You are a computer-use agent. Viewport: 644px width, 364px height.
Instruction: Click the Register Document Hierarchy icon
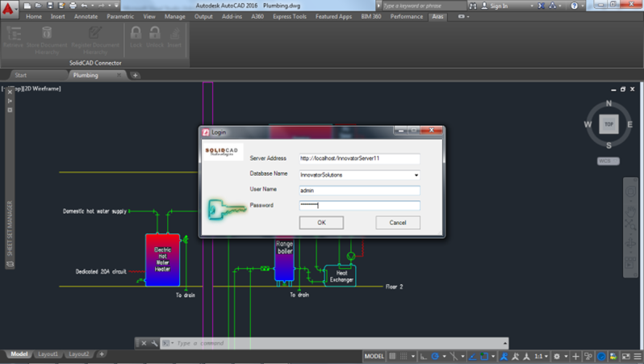tap(95, 33)
